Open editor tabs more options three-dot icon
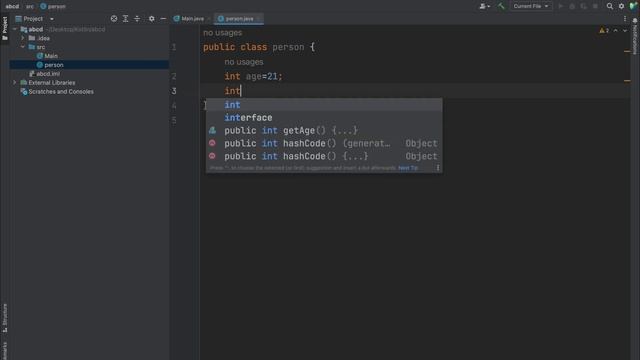640x360 pixels. pos(624,19)
